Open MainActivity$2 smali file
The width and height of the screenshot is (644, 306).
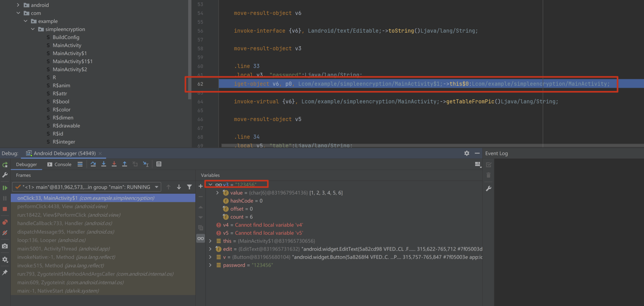(x=70, y=69)
